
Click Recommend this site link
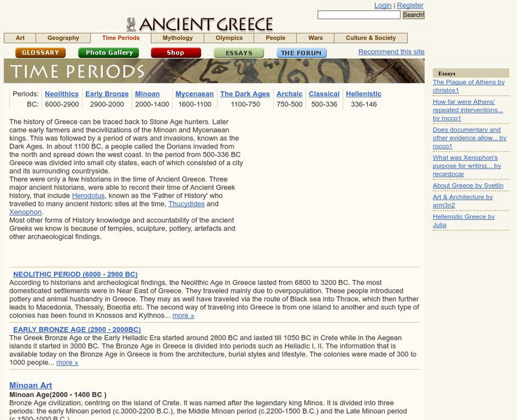click(391, 52)
